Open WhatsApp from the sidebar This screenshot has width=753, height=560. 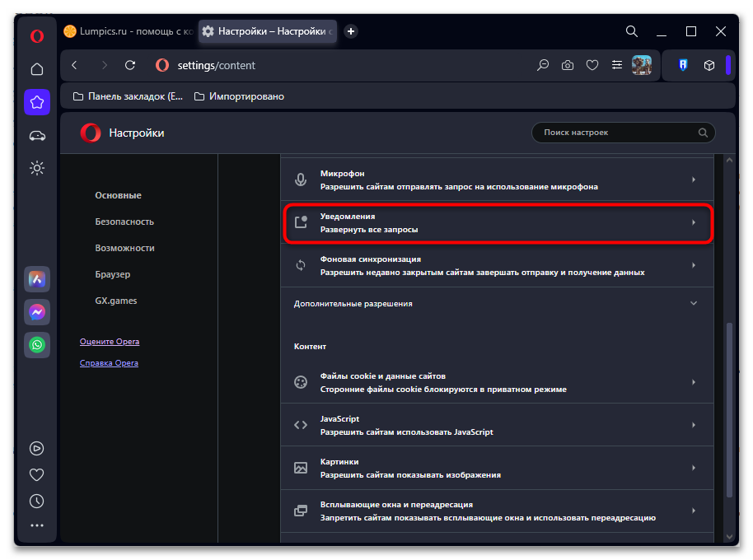(37, 345)
